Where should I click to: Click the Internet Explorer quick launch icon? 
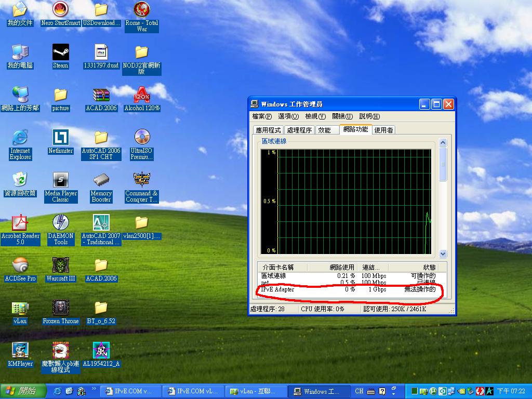57,391
